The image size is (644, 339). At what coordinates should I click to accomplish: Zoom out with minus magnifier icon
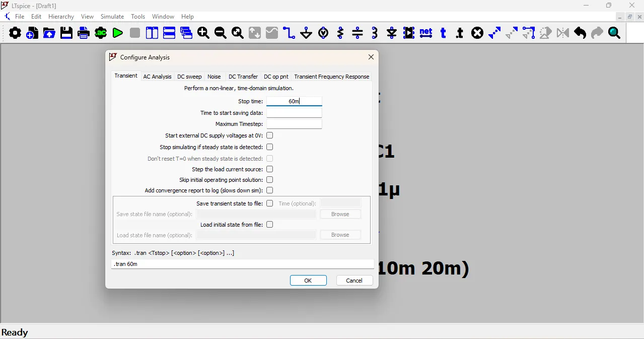(x=221, y=33)
